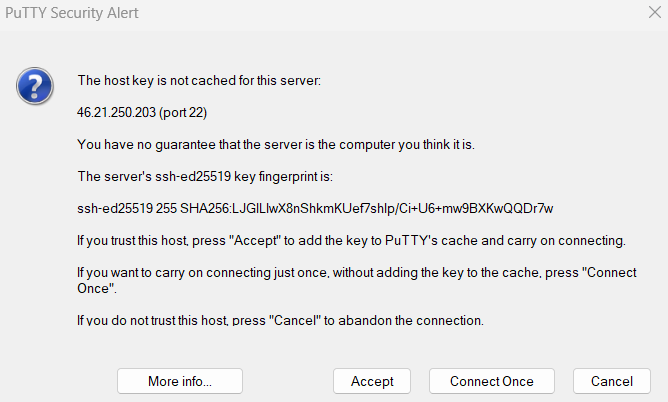Click the server address 46.21.250.203 (port 22)
668x402 pixels.
coord(141,111)
